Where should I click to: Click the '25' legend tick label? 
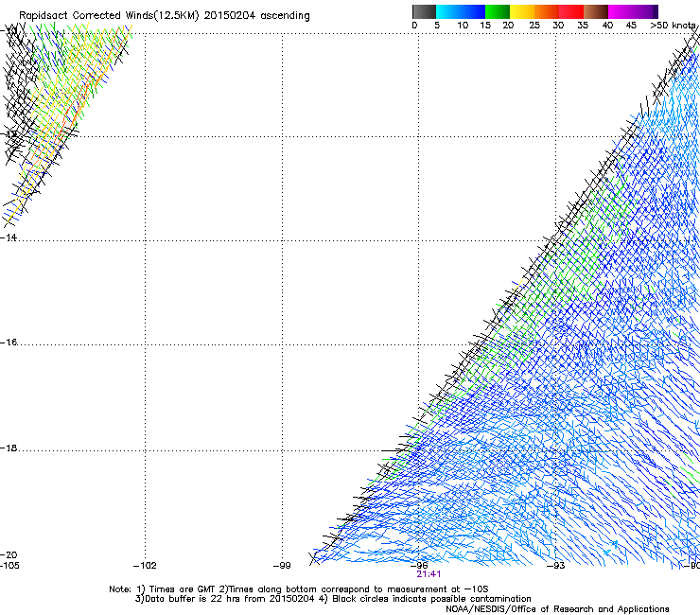point(534,26)
